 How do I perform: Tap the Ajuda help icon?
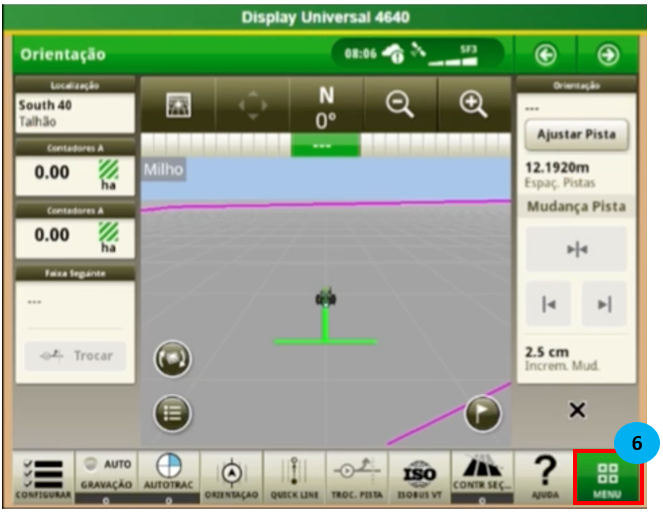(543, 476)
